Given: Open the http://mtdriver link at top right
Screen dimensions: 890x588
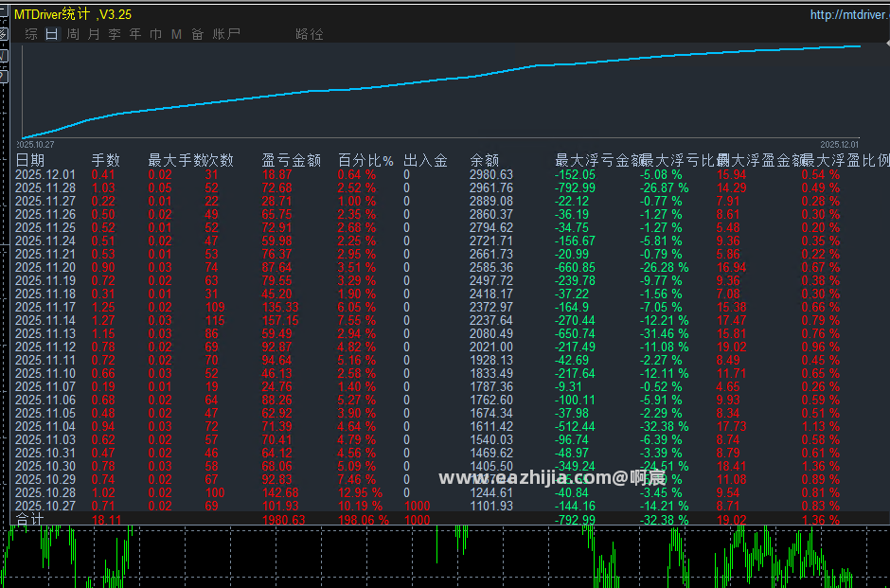Looking at the screenshot, I should 849,15.
